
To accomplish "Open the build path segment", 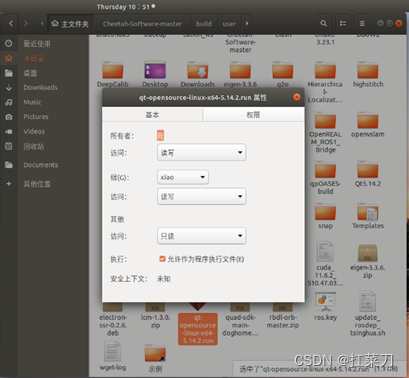I will pyautogui.click(x=204, y=24).
